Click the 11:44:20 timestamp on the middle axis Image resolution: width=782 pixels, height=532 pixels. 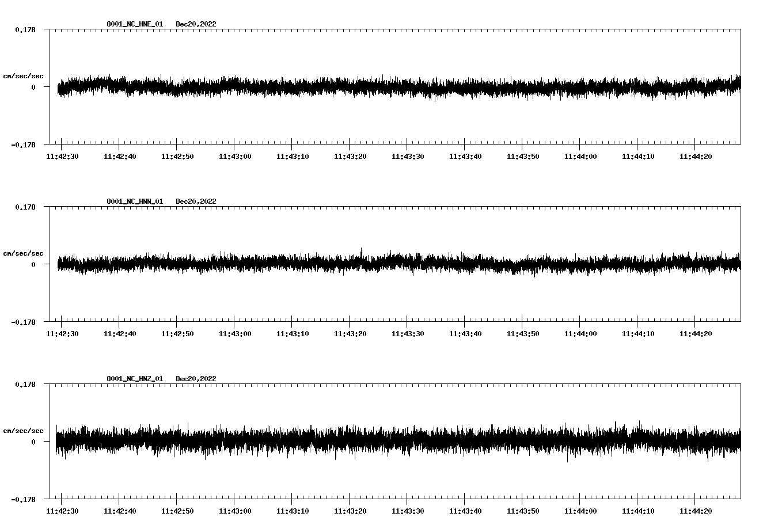tap(694, 333)
